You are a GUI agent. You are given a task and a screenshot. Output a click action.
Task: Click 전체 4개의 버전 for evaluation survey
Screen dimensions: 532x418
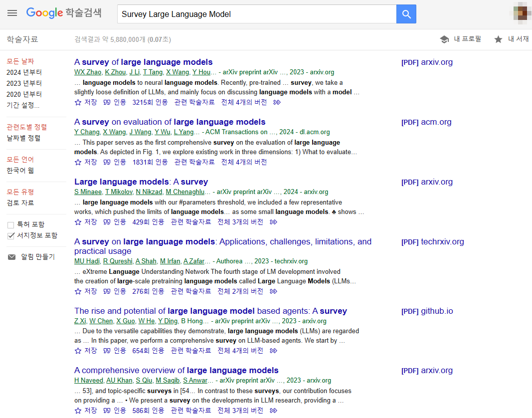[244, 162]
